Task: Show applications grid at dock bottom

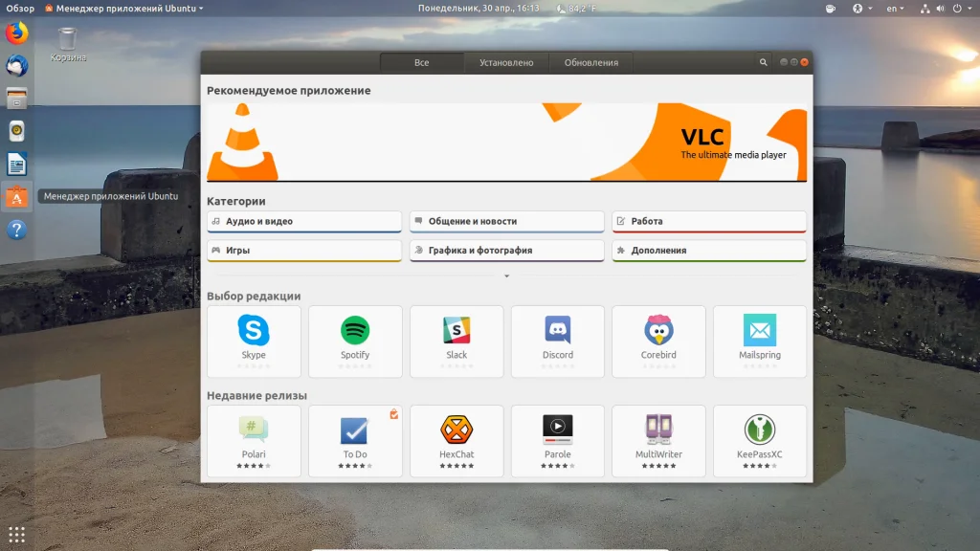Action: 17,534
